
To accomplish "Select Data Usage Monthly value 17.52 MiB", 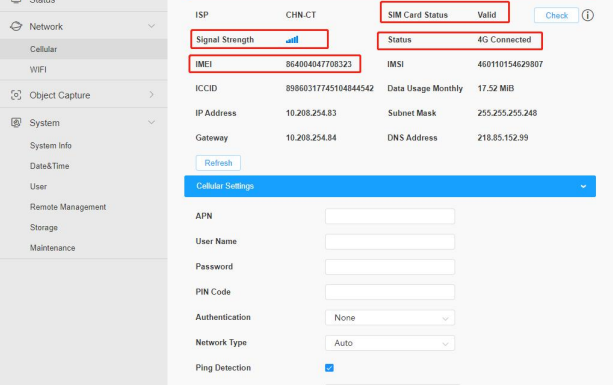I will coord(496,88).
